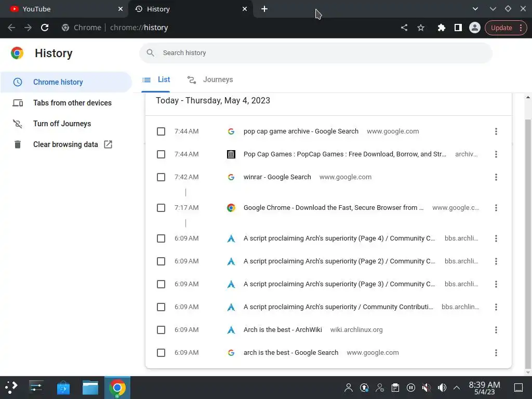Select Chrome history in sidebar
The image size is (532, 399).
tap(66, 82)
